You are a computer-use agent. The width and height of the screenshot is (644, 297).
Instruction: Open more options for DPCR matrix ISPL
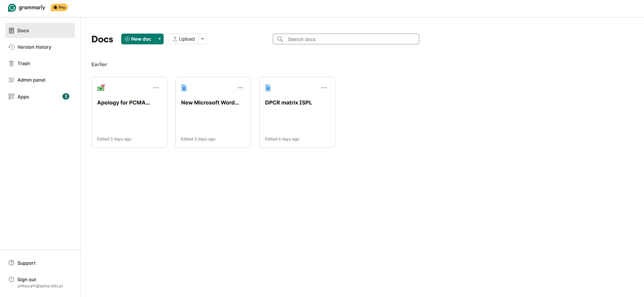[324, 88]
